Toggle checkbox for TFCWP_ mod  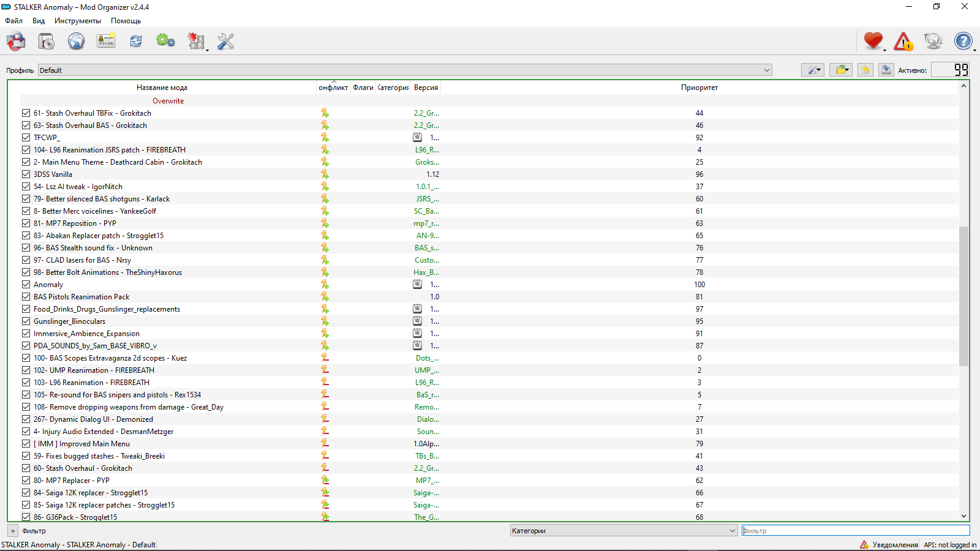(x=26, y=137)
